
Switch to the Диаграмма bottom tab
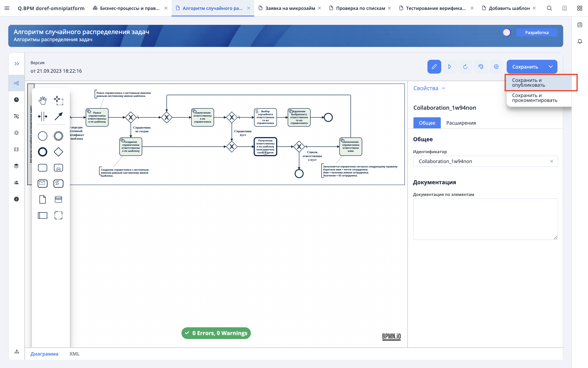pyautogui.click(x=44, y=354)
